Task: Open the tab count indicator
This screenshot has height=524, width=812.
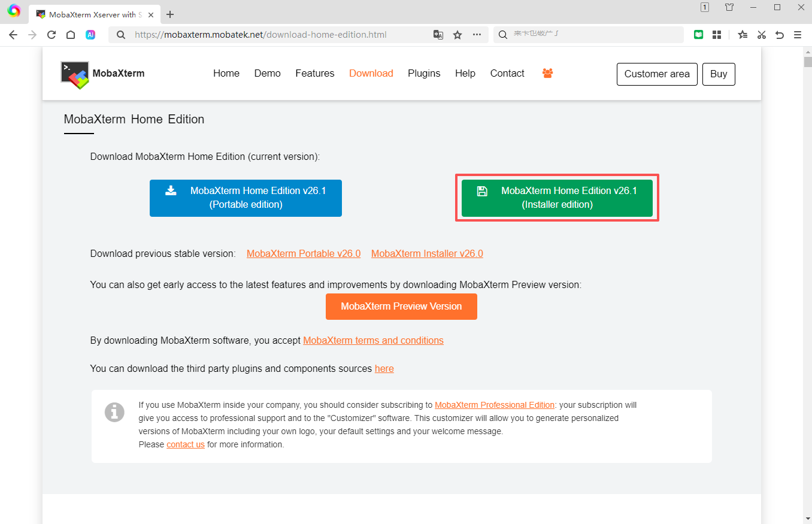Action: [705, 7]
